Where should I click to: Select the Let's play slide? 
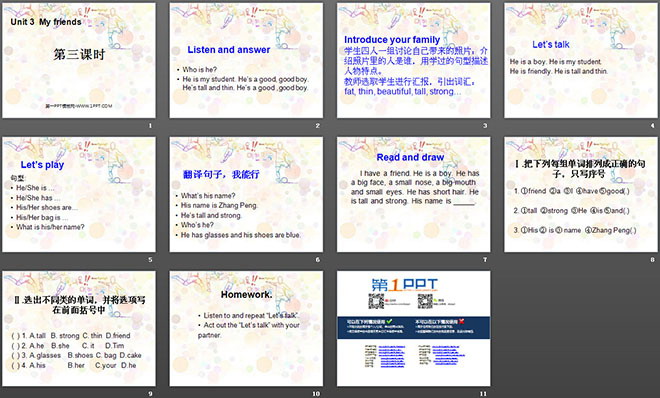[79, 194]
